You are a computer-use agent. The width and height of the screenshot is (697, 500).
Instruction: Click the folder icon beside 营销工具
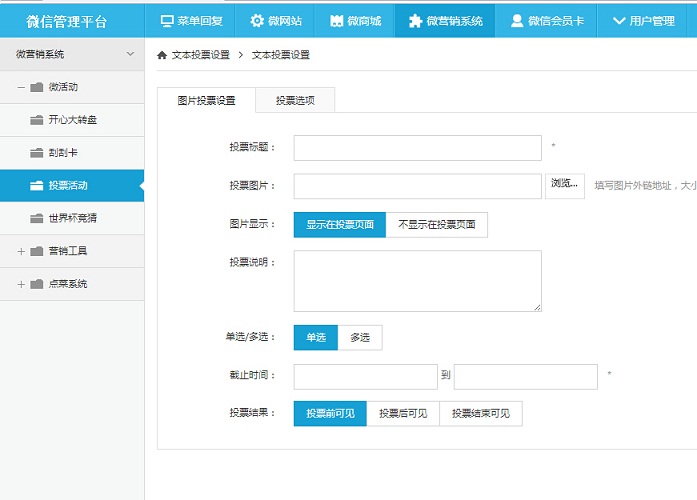click(x=36, y=251)
